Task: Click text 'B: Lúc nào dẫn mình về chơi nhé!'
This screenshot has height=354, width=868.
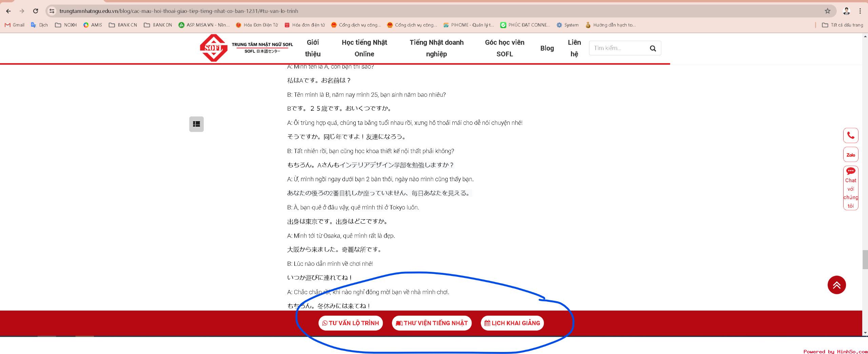Action: tap(330, 264)
